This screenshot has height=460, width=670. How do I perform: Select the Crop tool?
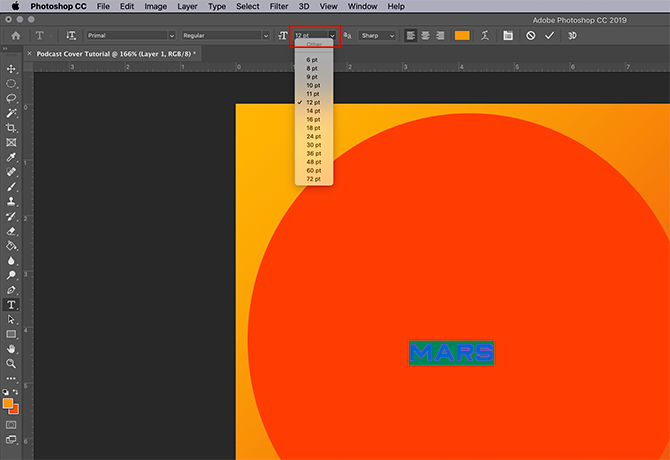[x=12, y=128]
